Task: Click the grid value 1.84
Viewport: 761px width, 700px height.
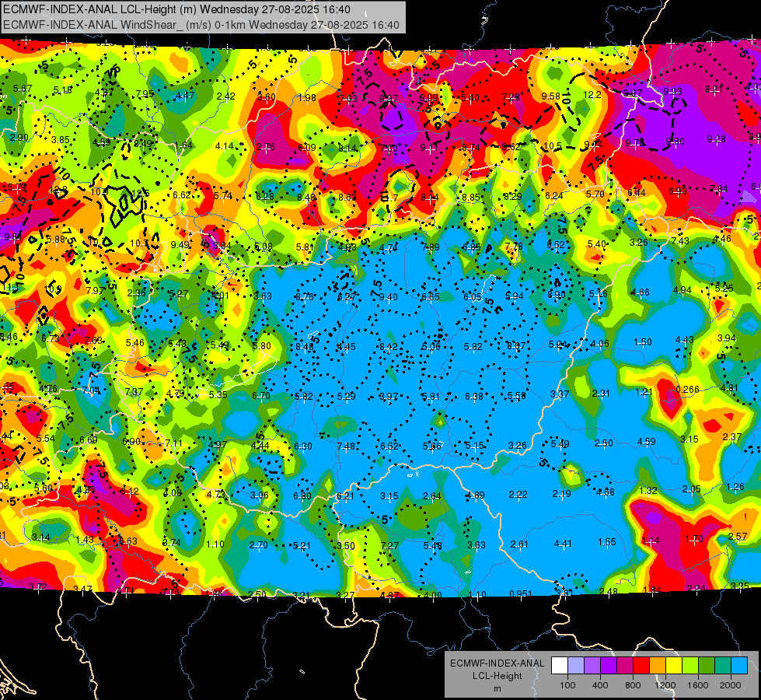Action: 652,590
